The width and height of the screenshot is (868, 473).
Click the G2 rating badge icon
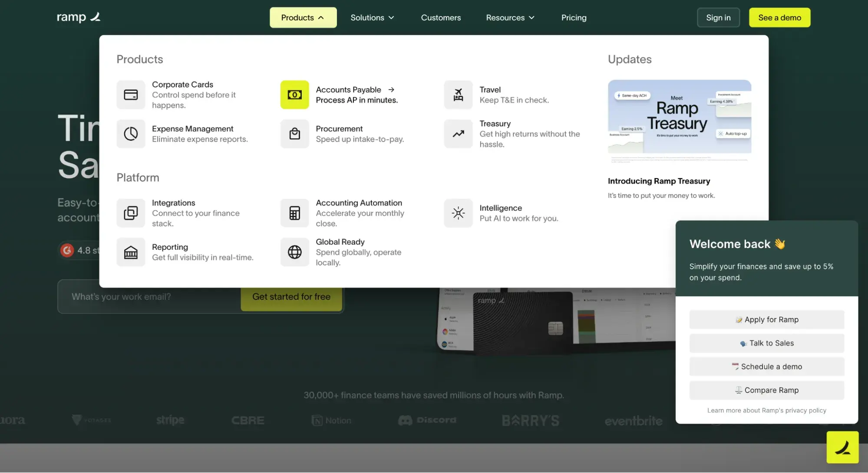tap(67, 250)
